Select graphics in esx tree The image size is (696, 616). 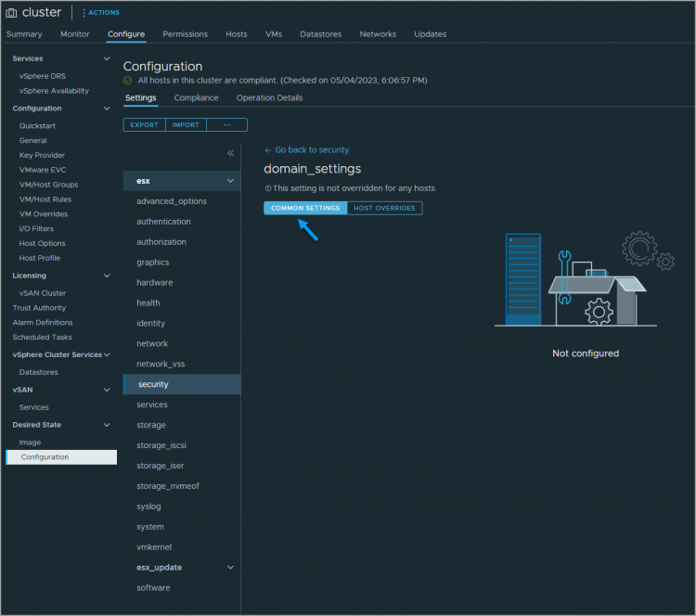pos(153,263)
